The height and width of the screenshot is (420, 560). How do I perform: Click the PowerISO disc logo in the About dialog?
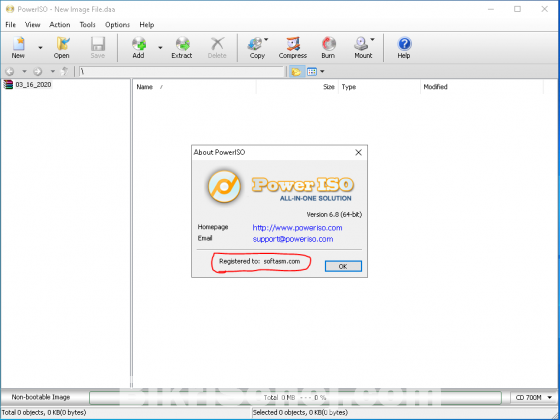point(224,186)
